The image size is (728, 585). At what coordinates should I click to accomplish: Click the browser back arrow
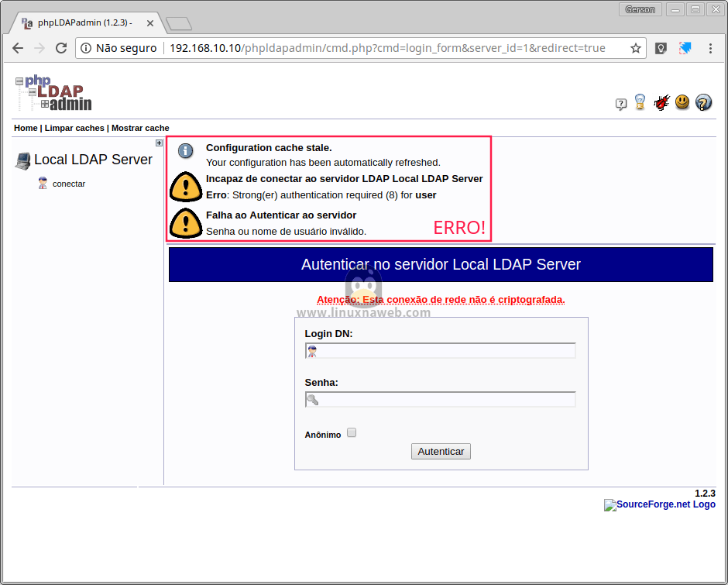point(18,48)
